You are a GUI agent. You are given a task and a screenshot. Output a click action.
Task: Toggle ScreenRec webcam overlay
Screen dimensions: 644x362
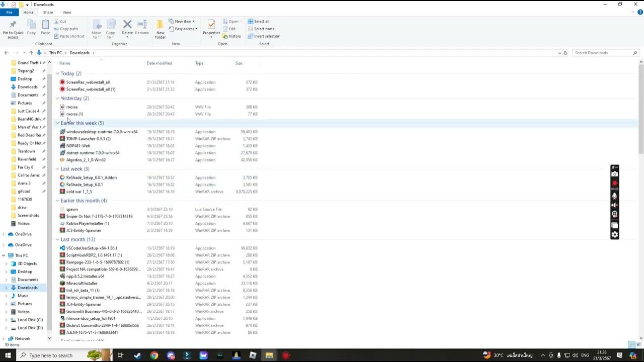click(614, 214)
